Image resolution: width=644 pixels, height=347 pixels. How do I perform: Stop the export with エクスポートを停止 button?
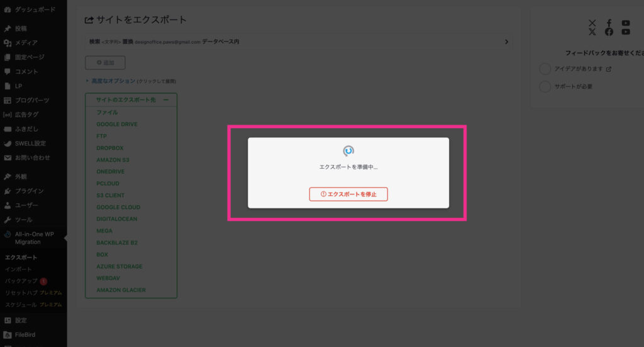click(348, 194)
